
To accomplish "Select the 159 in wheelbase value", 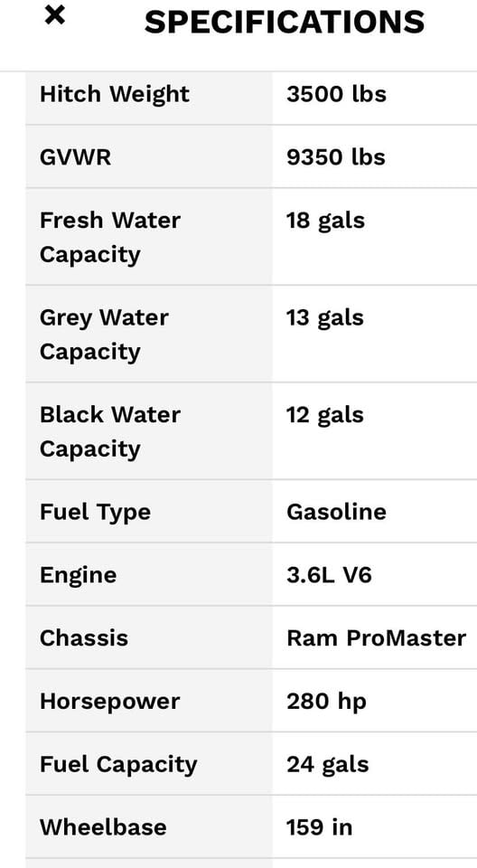I will tap(319, 827).
